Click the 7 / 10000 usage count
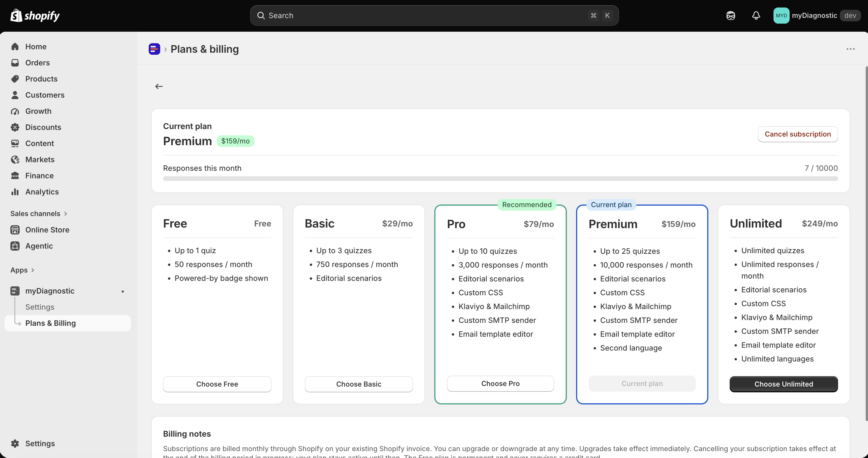This screenshot has width=868, height=458. [x=821, y=169]
